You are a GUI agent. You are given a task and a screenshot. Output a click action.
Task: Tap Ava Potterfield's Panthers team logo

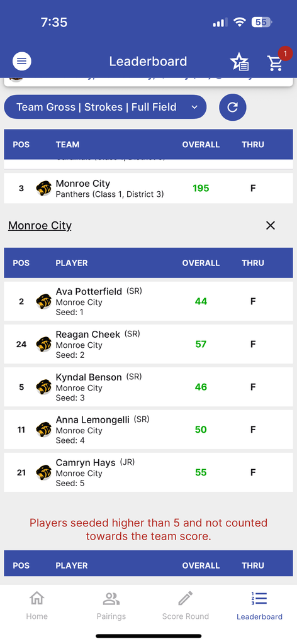pyautogui.click(x=43, y=301)
